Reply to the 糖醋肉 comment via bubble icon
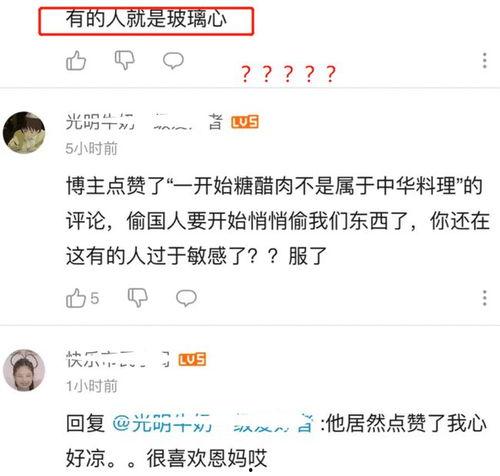This screenshot has height=476, width=500. point(186,298)
